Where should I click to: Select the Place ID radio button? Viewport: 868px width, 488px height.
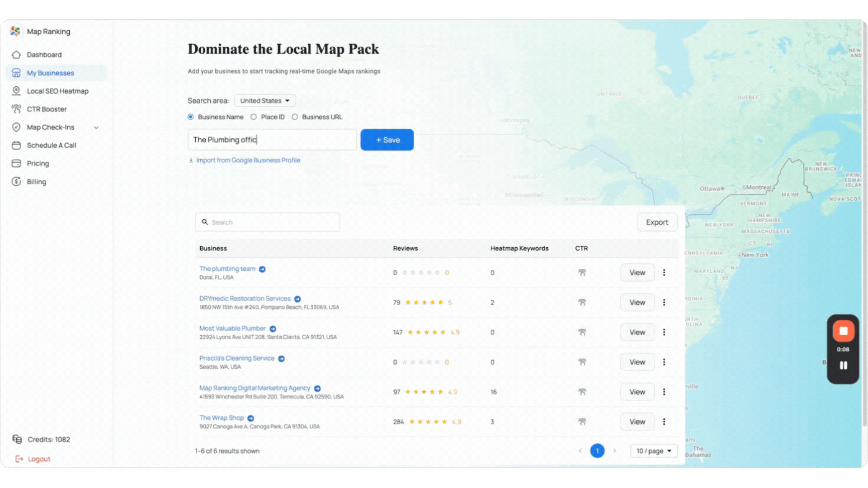[x=254, y=117]
